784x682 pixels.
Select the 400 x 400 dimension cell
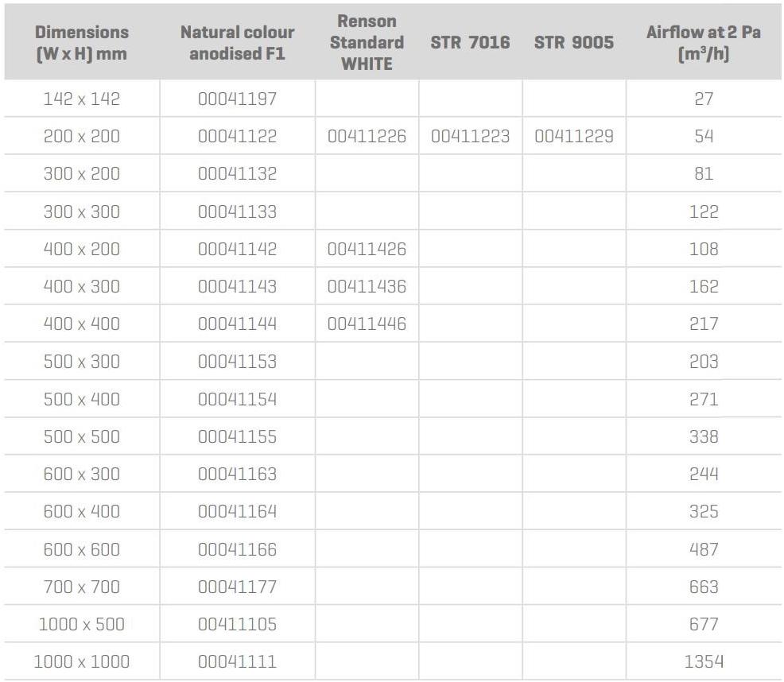click(x=82, y=324)
